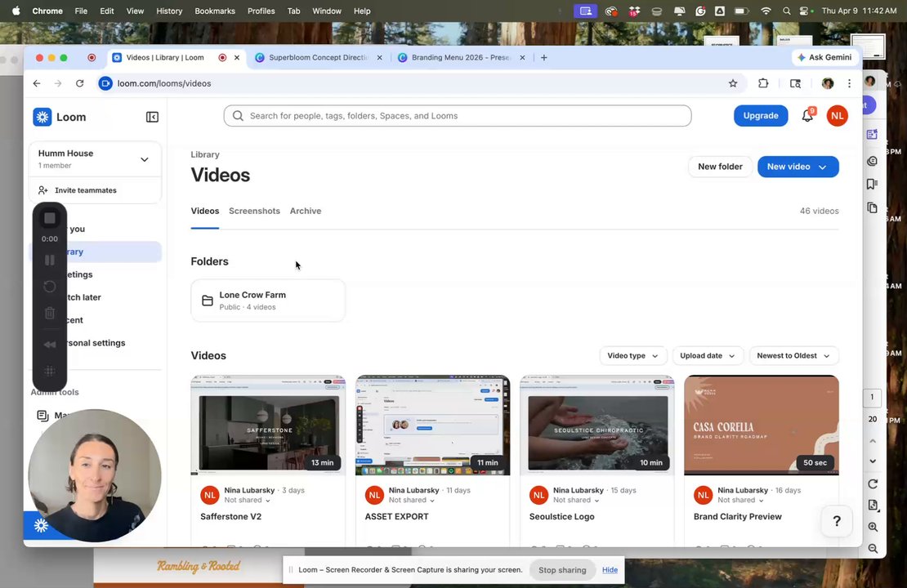Screen dimensions: 907x588
Task: Open the Profiles menu
Action: [261, 11]
